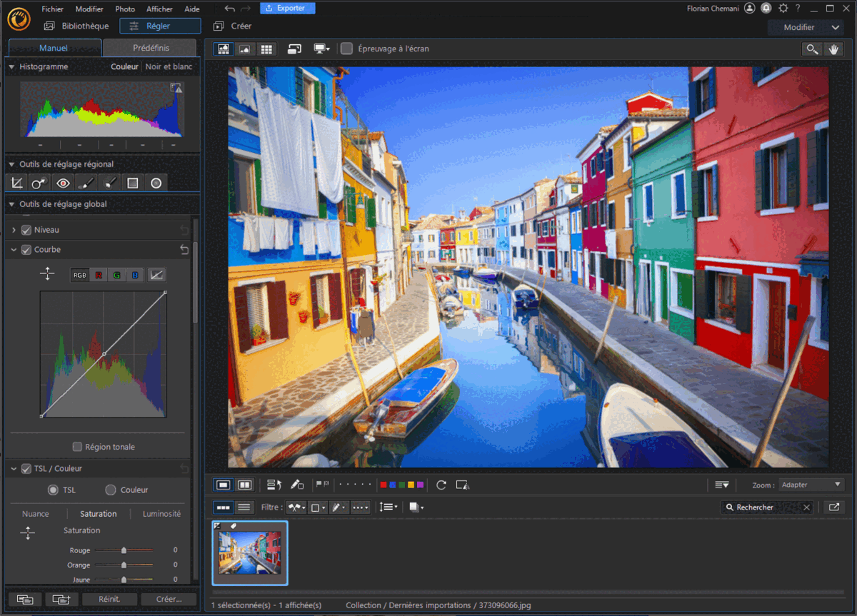Collapse the Histogramme panel
This screenshot has height=616, width=857.
11,66
